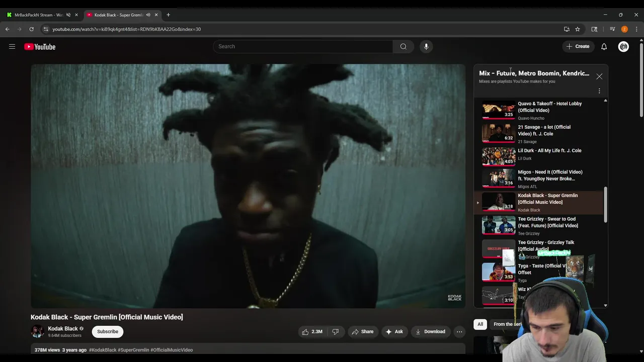Open the Chrome profile avatar
The image size is (644, 362).
(x=624, y=29)
